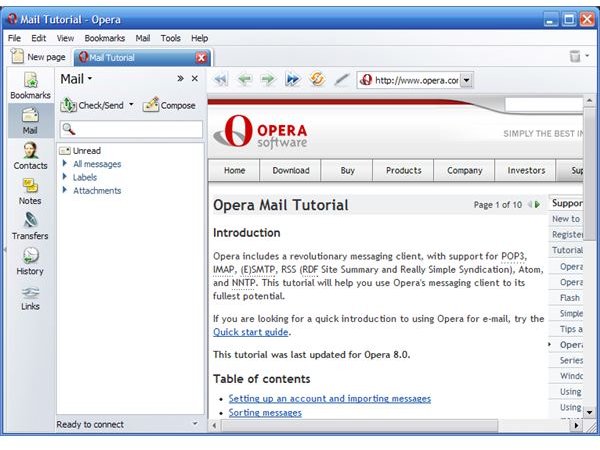
Task: Click the Series sidebar link
Action: tap(571, 360)
